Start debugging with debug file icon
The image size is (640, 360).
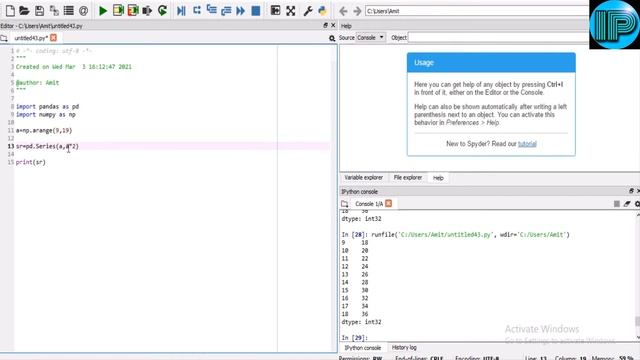181,11
